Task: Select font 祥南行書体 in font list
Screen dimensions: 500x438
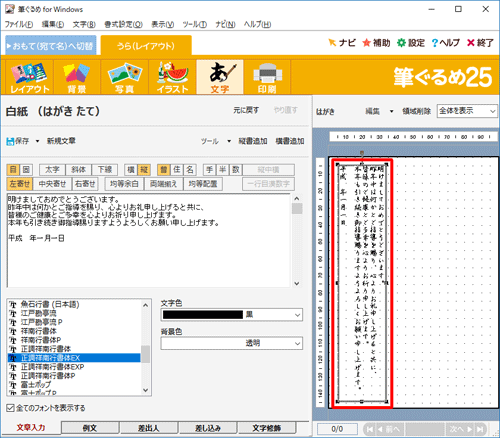Action: (x=74, y=331)
